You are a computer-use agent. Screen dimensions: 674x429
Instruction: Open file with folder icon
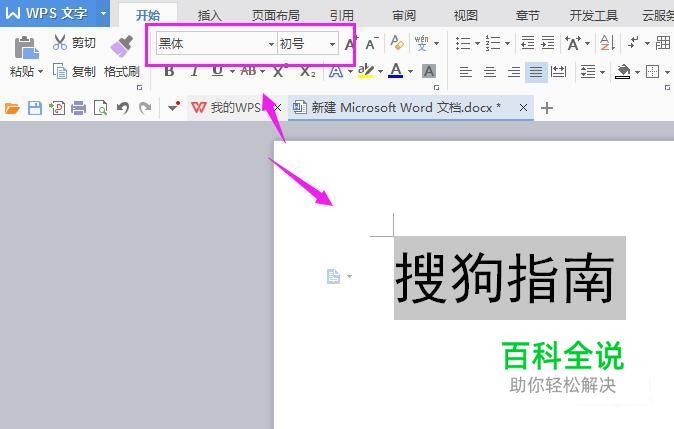coord(12,108)
